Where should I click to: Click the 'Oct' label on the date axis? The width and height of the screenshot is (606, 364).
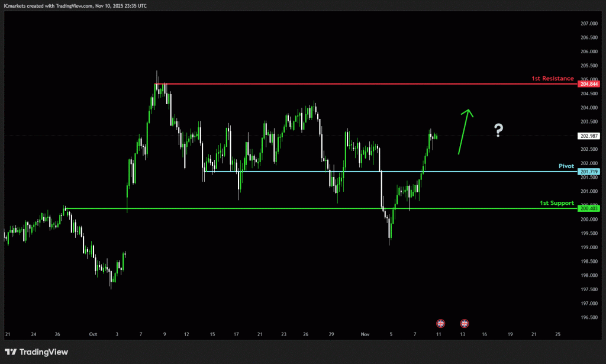[x=93, y=334]
